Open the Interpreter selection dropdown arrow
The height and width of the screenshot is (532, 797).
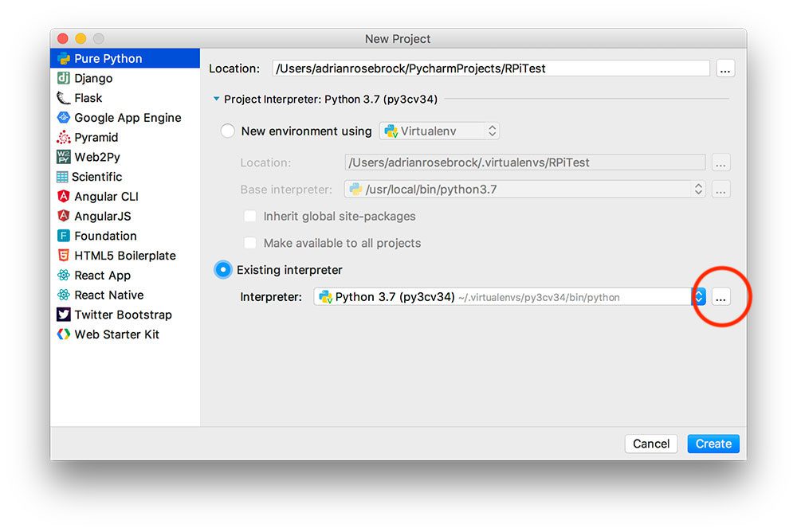click(x=698, y=297)
